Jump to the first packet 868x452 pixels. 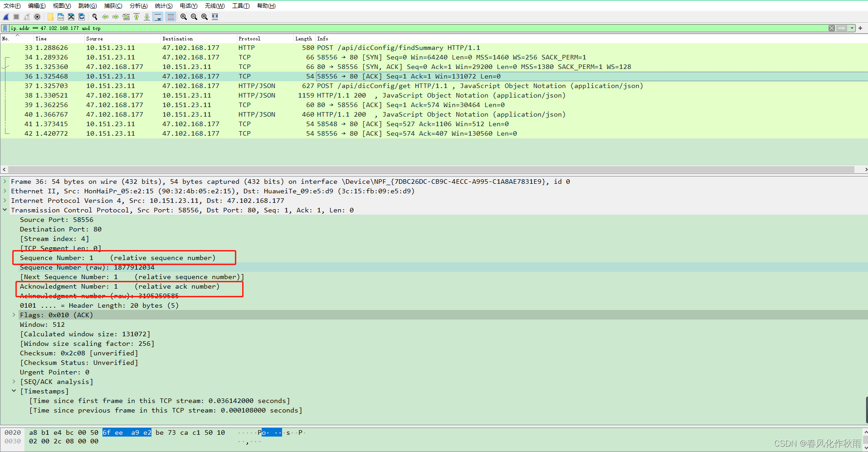coord(137,16)
